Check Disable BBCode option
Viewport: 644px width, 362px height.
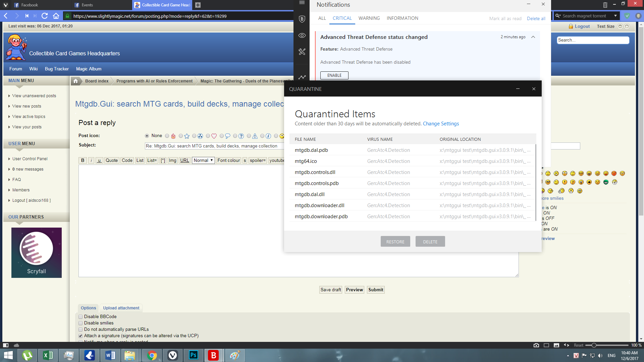(x=80, y=317)
